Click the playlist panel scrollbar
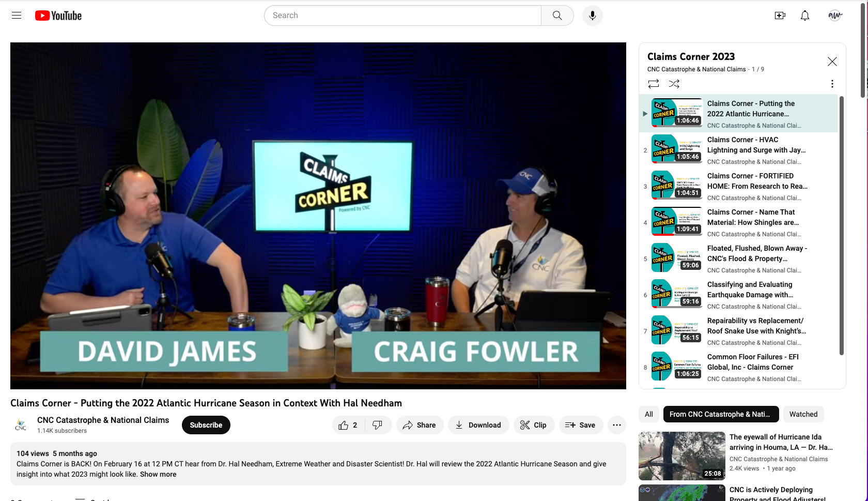 (841, 225)
